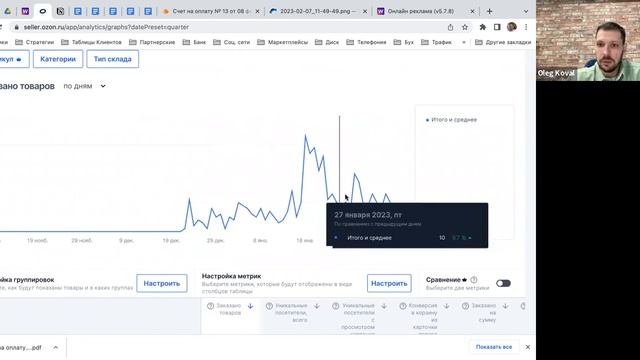
Task: Open the Extensions puzzle icon
Action: coord(482,27)
